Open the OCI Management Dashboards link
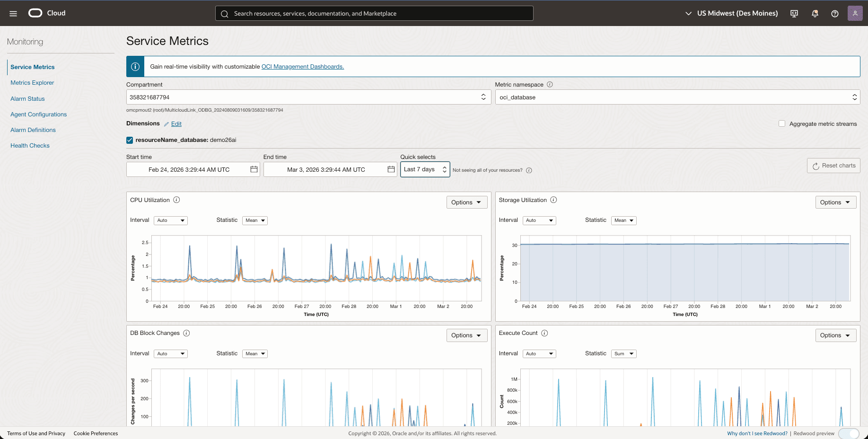 302,66
